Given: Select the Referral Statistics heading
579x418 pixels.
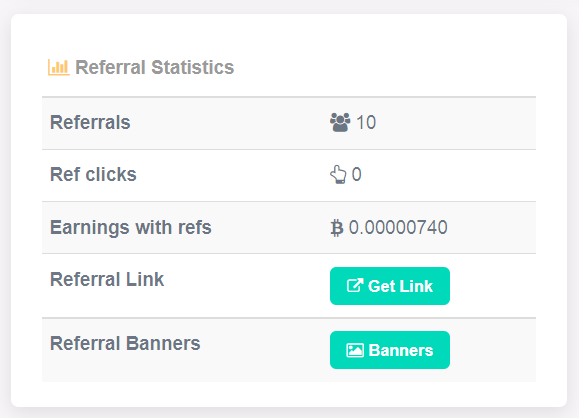Looking at the screenshot, I should click(x=154, y=67).
